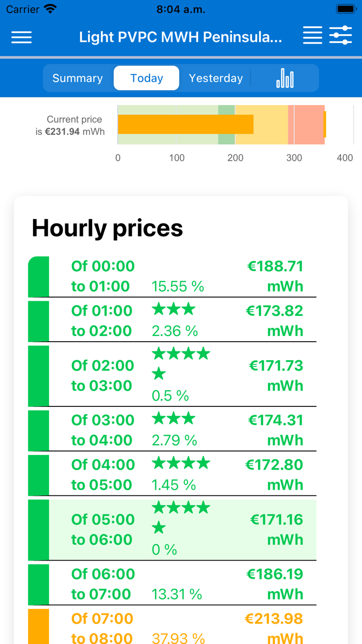Screen dimensions: 362x644
Task: Switch to the bar chart view icon
Action: 284,78
